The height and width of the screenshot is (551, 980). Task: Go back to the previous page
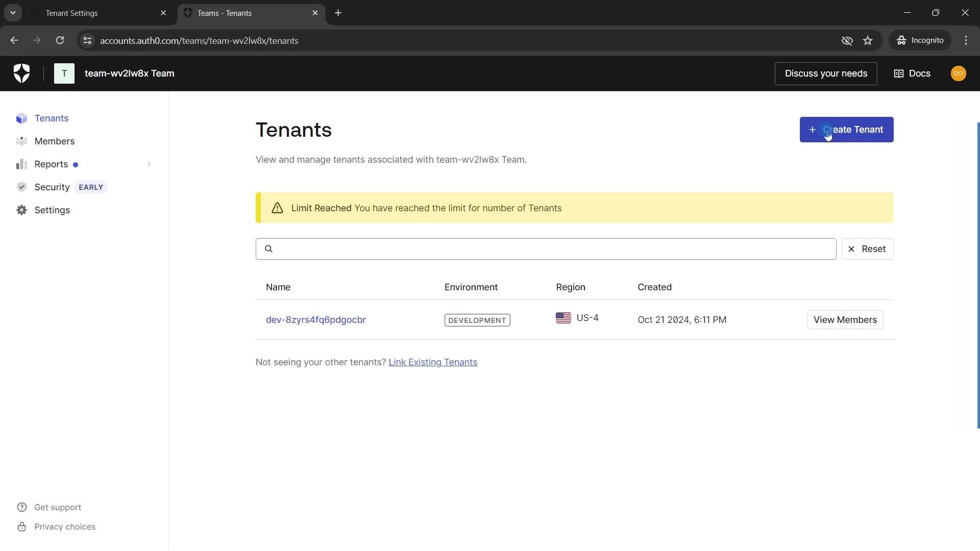tap(14, 40)
